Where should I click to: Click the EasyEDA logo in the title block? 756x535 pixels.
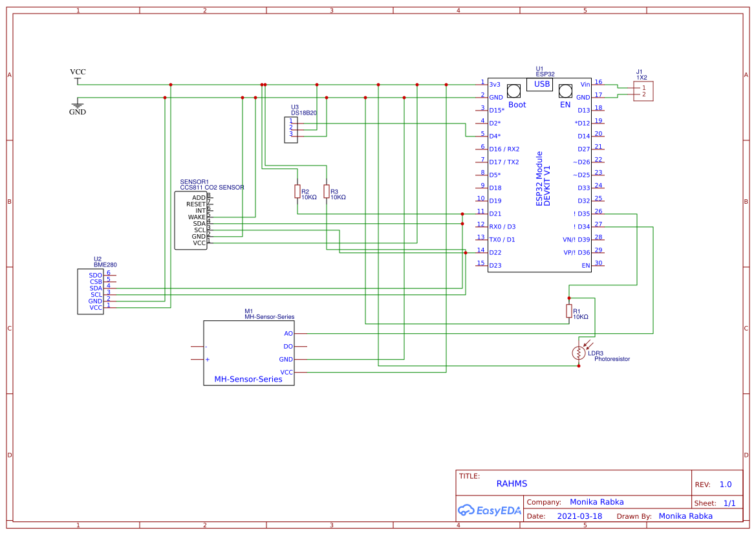(490, 510)
